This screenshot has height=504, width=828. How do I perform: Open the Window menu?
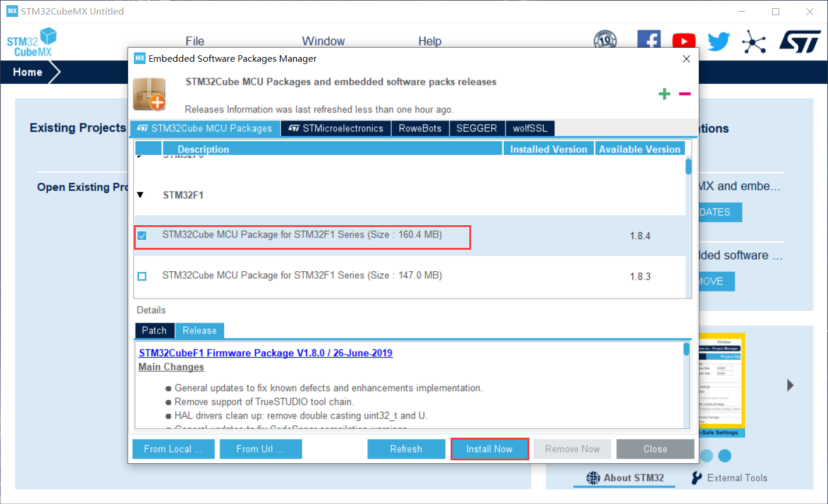[323, 41]
